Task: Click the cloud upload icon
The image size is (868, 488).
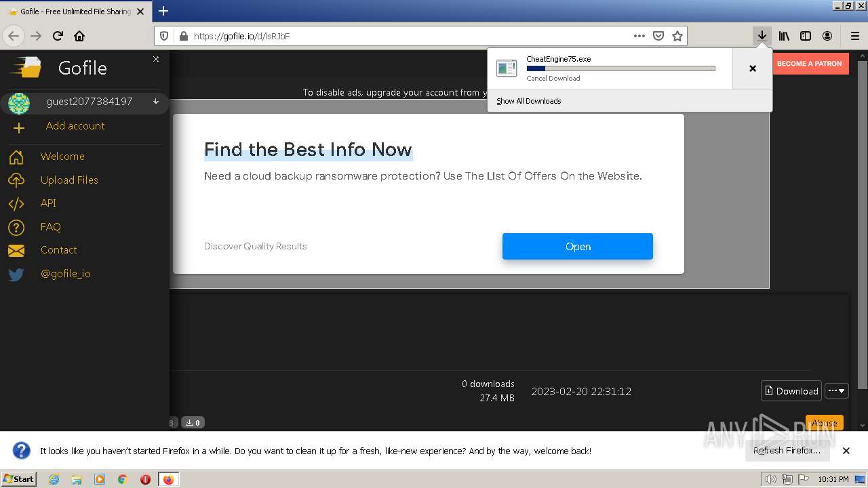Action: point(16,180)
